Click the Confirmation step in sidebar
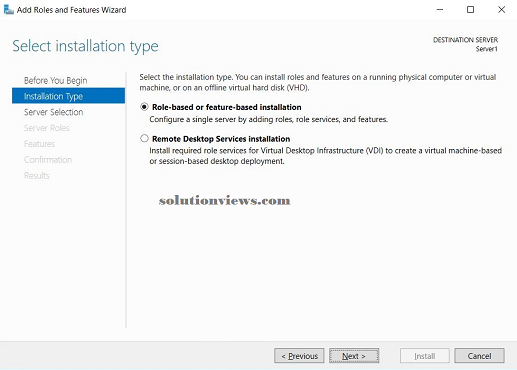Image resolution: width=517 pixels, height=370 pixels. click(x=48, y=160)
